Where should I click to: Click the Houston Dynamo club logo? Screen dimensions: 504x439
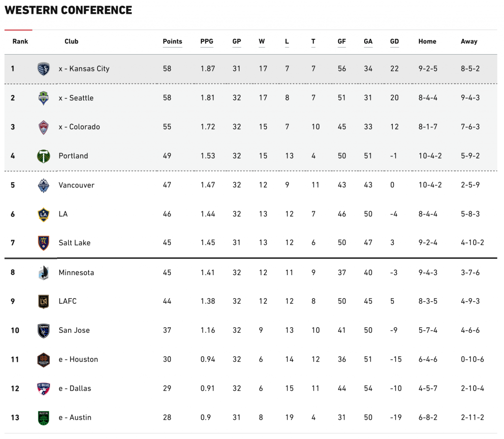coord(44,359)
